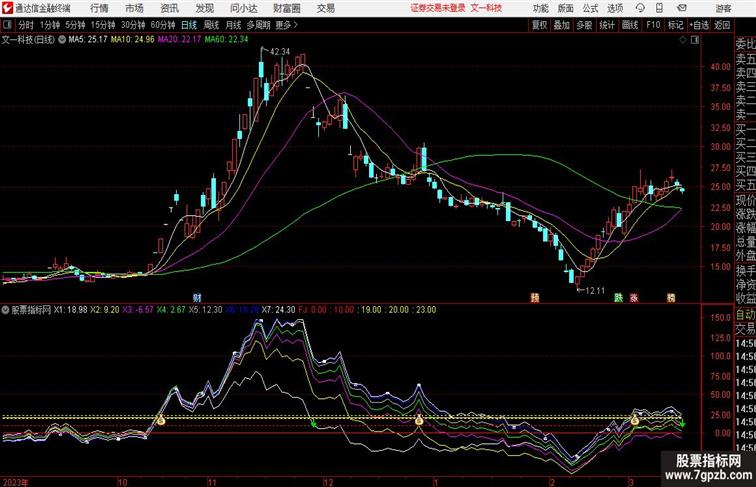Screen dimensions: 756x487
Task: Open the 资讯 menu
Action: [x=169, y=8]
